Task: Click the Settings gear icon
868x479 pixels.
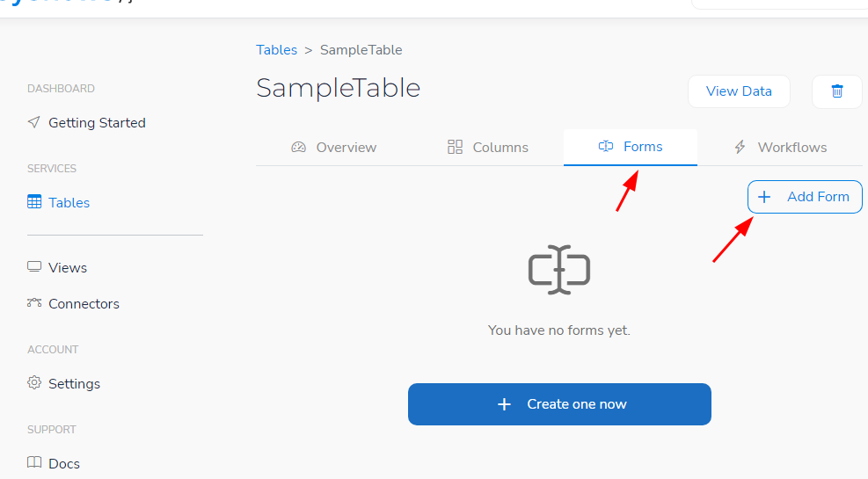Action: (34, 382)
